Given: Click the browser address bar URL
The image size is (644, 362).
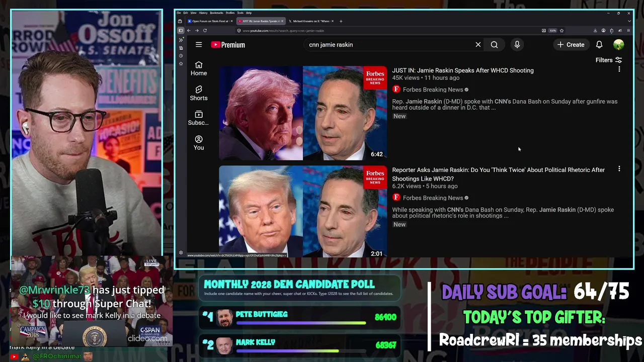Looking at the screenshot, I should (x=283, y=31).
